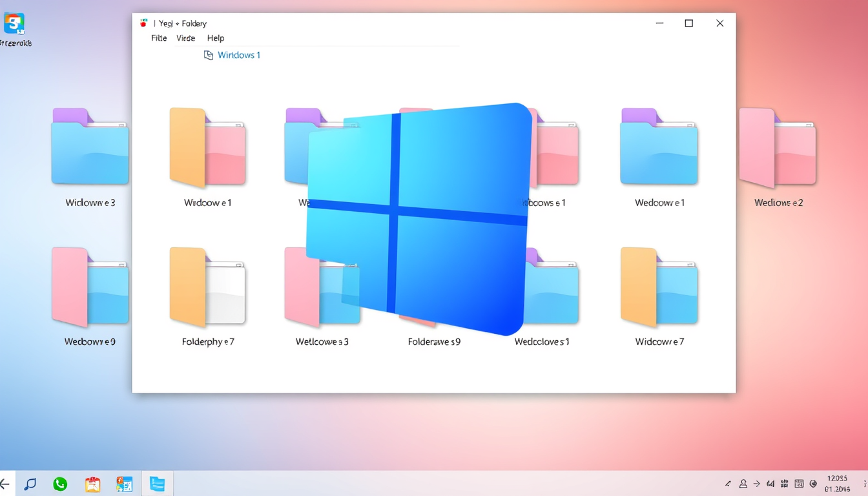
Task: Launch the music note app from the taskbar
Action: [30, 484]
